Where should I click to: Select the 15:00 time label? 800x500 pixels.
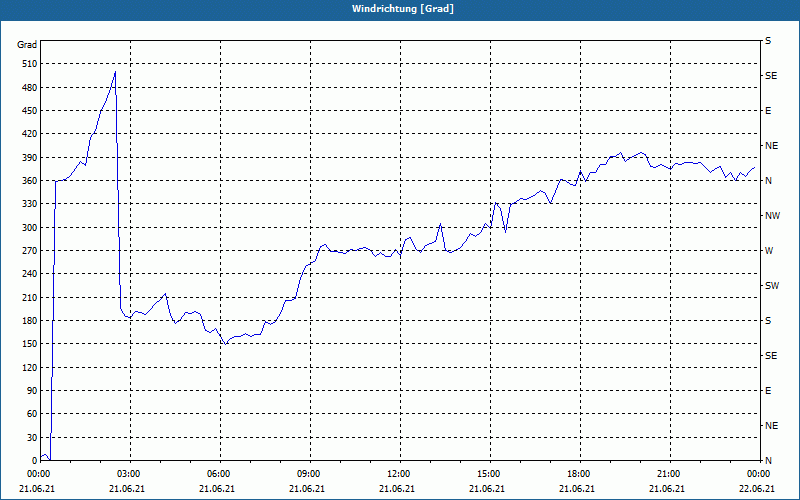pos(487,474)
